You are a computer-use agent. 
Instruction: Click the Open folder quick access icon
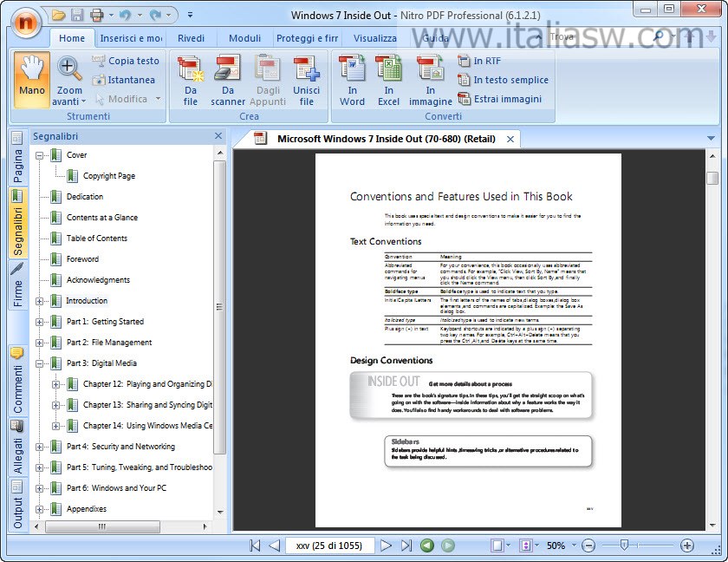(x=58, y=16)
